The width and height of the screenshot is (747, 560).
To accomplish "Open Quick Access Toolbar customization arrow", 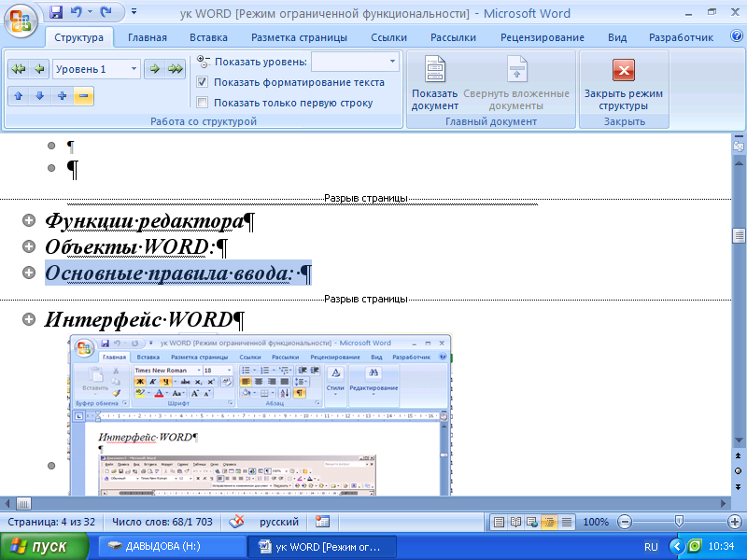I will (x=134, y=12).
